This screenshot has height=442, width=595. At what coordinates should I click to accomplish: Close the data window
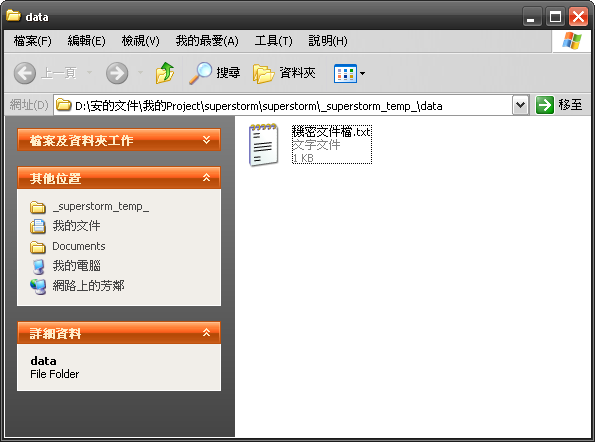[579, 17]
